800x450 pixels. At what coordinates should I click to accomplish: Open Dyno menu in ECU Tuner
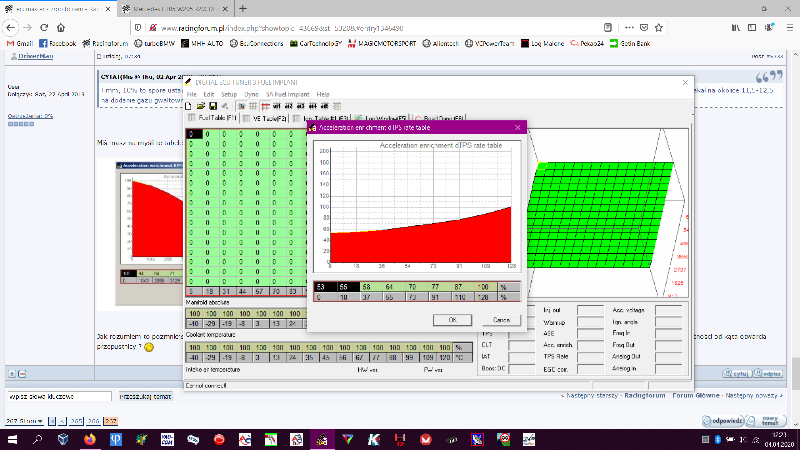pyautogui.click(x=252, y=94)
